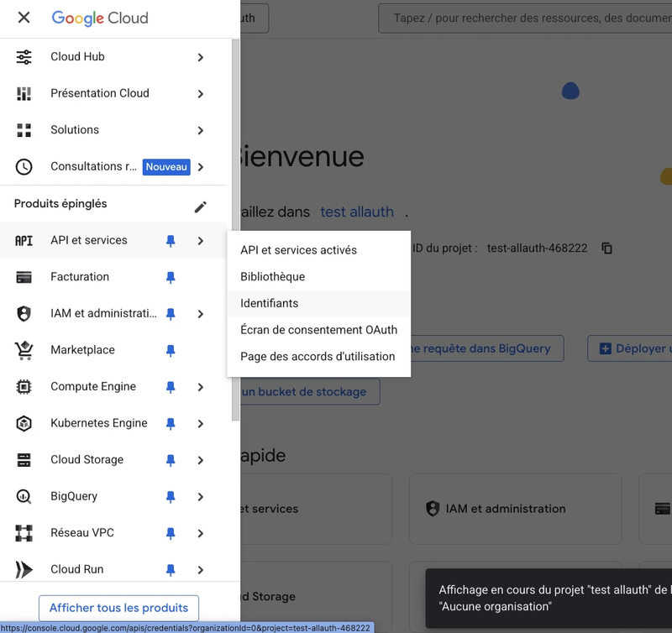The width and height of the screenshot is (672, 633).
Task: Click the Produits épinglés heading
Action: tap(60, 204)
